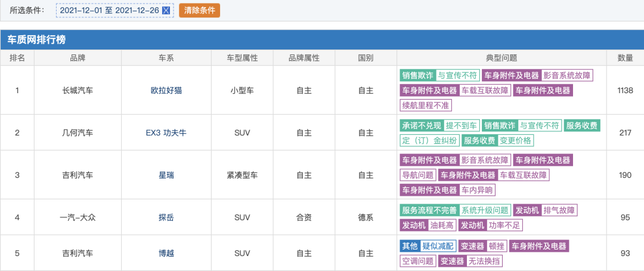The width and height of the screenshot is (644, 271).
Task: Click the 系统升级问题 issue tag
Action: point(485,211)
